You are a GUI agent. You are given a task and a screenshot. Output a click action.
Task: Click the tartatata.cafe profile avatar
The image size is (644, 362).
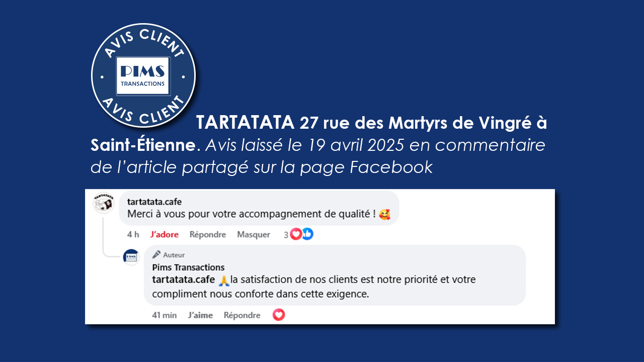pyautogui.click(x=104, y=203)
